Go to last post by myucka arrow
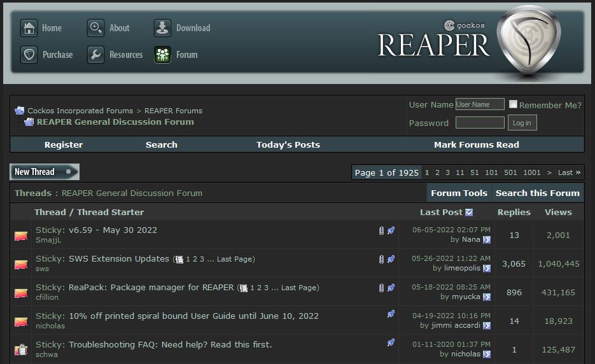This screenshot has height=364, width=595. (487, 297)
